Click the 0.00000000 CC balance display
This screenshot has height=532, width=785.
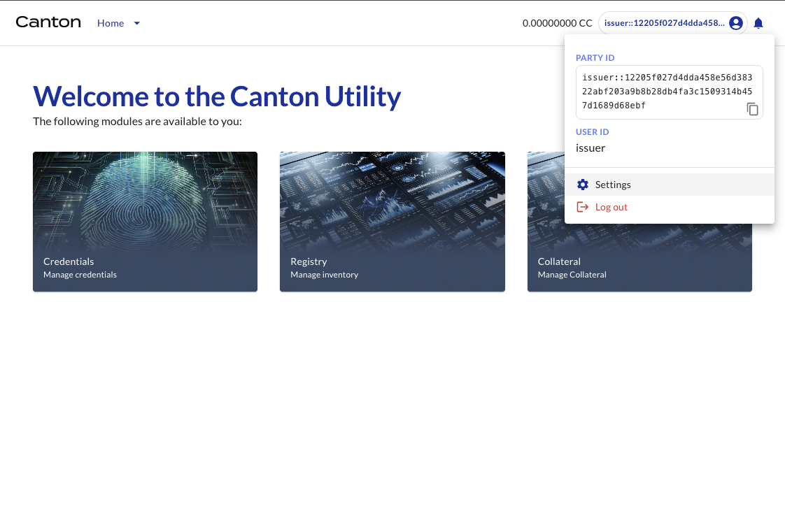[x=558, y=22]
